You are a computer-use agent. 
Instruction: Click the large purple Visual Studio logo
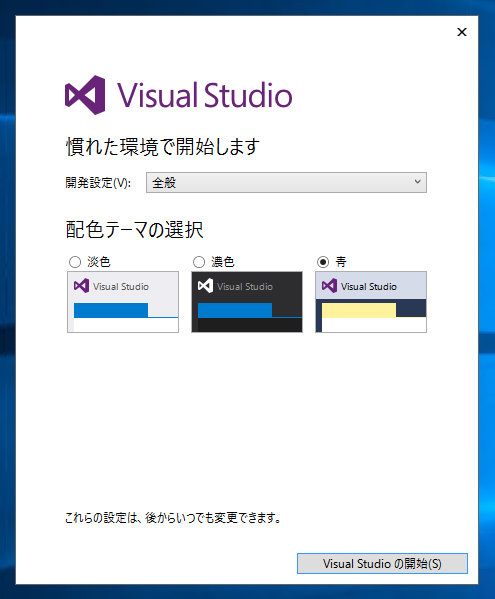click(178, 95)
